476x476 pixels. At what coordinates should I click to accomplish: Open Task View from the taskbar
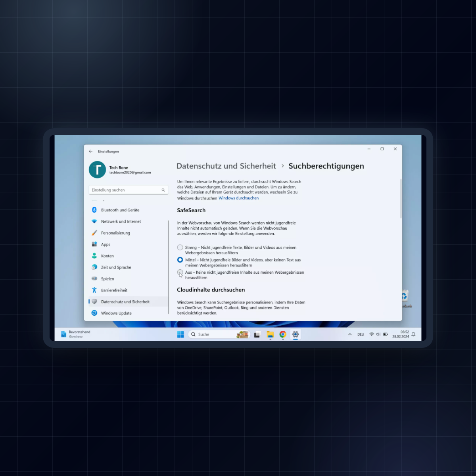click(x=257, y=334)
